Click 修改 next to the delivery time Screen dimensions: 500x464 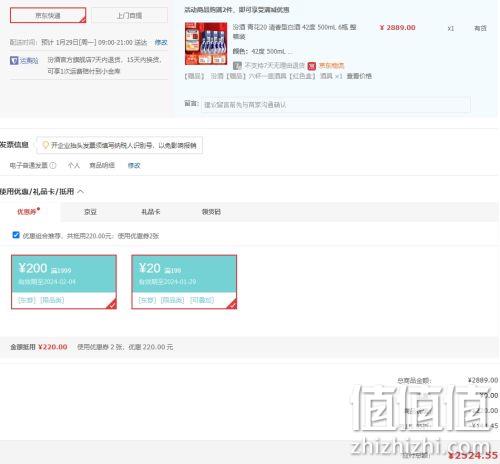tap(161, 42)
